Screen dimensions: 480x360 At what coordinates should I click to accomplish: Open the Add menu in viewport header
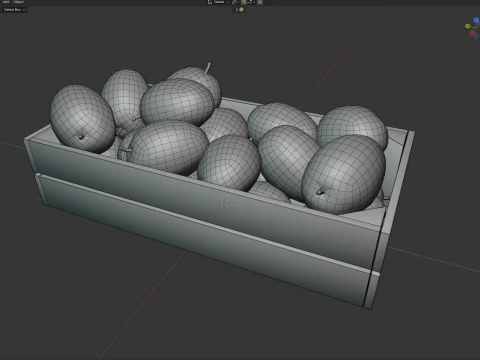6,2
